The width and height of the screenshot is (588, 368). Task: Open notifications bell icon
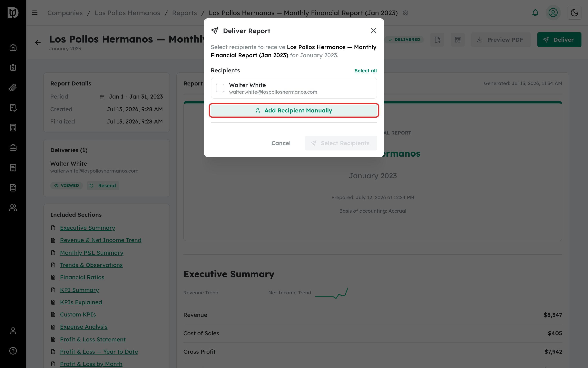coord(535,13)
